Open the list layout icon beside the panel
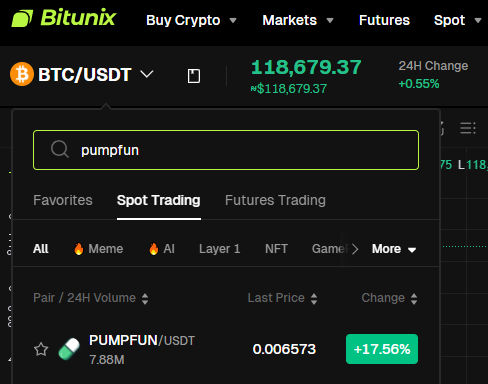The image size is (488, 384). [468, 128]
